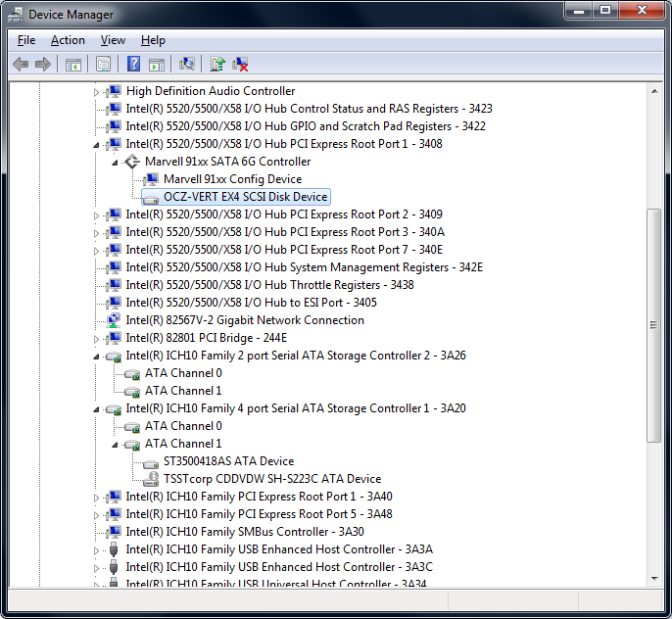Viewport: 672px width, 619px height.
Task: Collapse ICH10 2 port SATA Controller 2 - 3A26
Action: (96, 357)
